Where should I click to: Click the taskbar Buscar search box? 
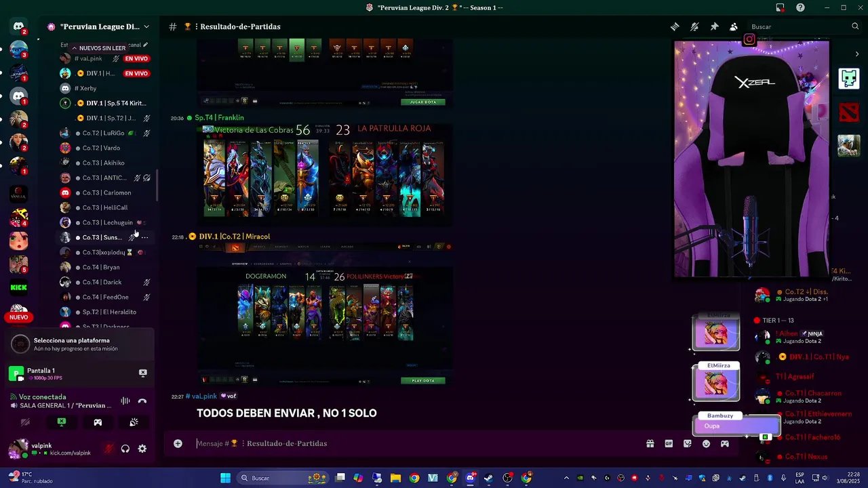283,478
